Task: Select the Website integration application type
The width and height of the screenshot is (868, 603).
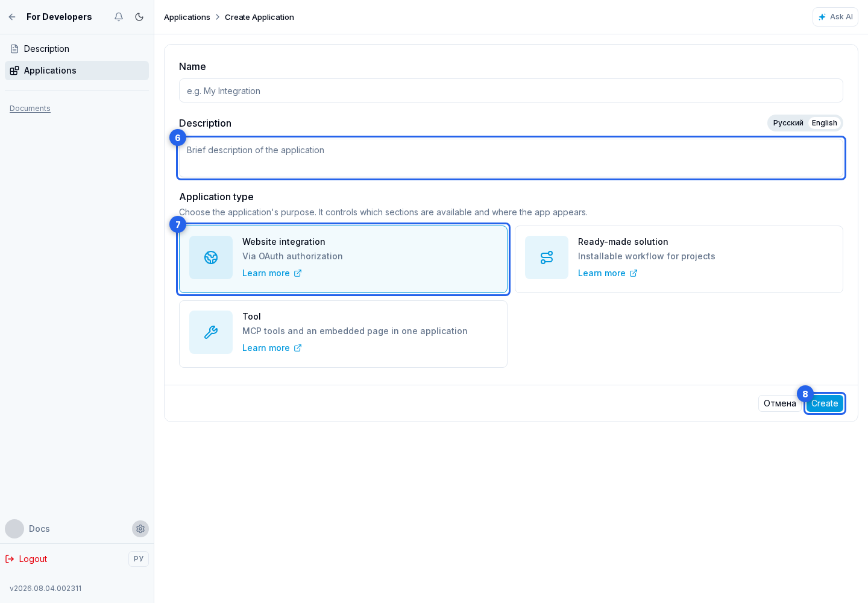Action: [343, 259]
